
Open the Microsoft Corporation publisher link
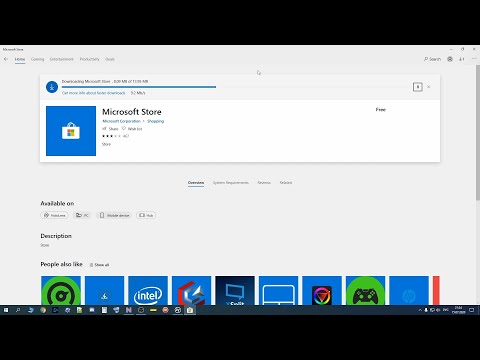(121, 121)
